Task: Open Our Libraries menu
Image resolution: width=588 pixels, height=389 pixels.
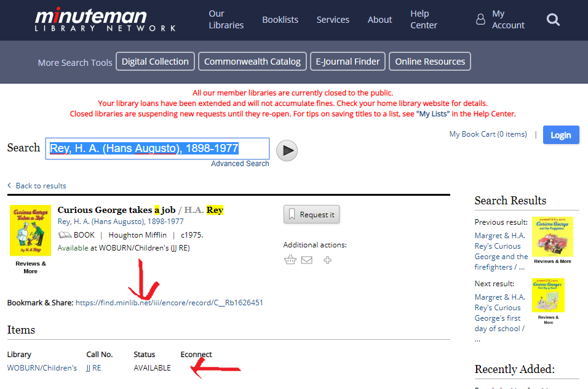Action: pyautogui.click(x=226, y=20)
